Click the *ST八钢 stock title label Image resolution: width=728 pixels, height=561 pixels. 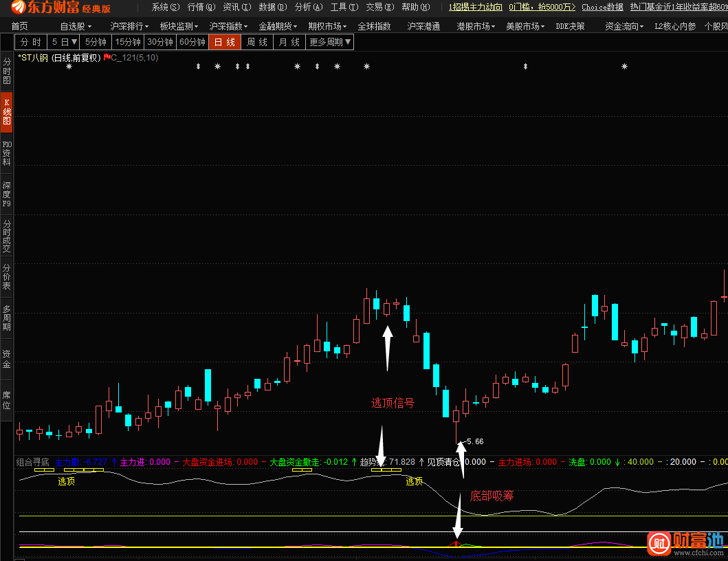(58, 58)
